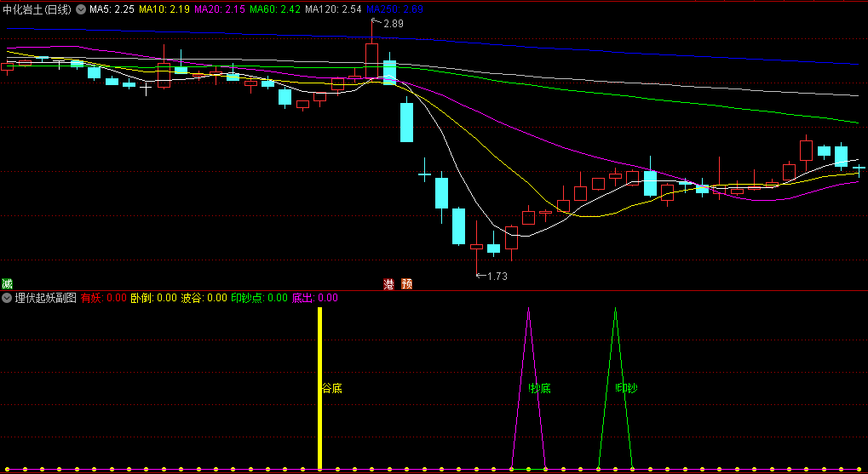Click the large cyan gap-down candle after the peak
Image resolution: width=868 pixels, height=474 pixels.
pyautogui.click(x=406, y=123)
